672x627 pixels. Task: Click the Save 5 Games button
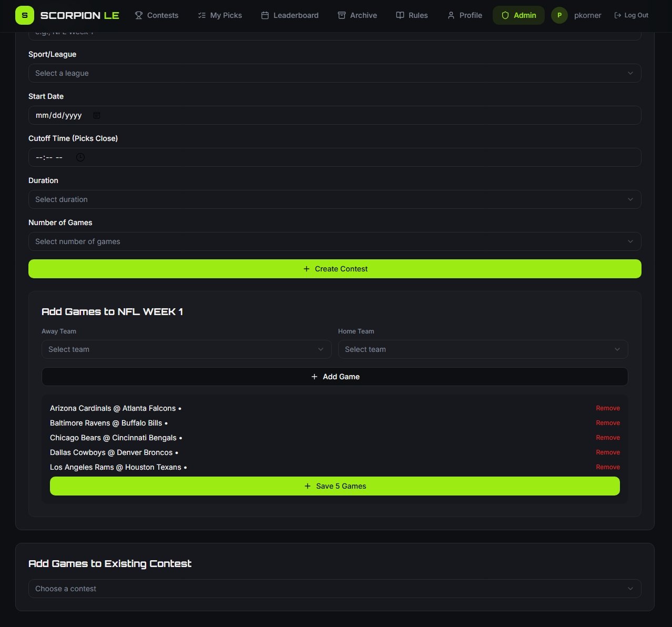coord(334,486)
